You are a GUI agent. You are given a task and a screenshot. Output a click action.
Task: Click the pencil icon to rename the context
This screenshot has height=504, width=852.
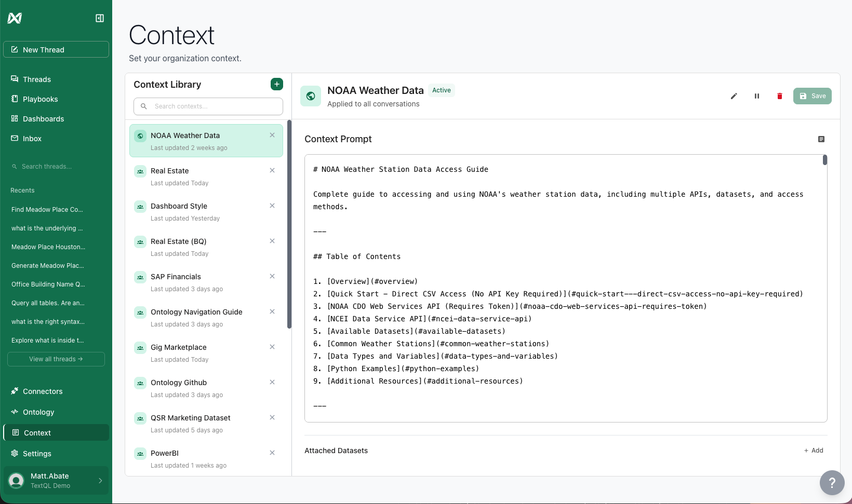(x=734, y=96)
